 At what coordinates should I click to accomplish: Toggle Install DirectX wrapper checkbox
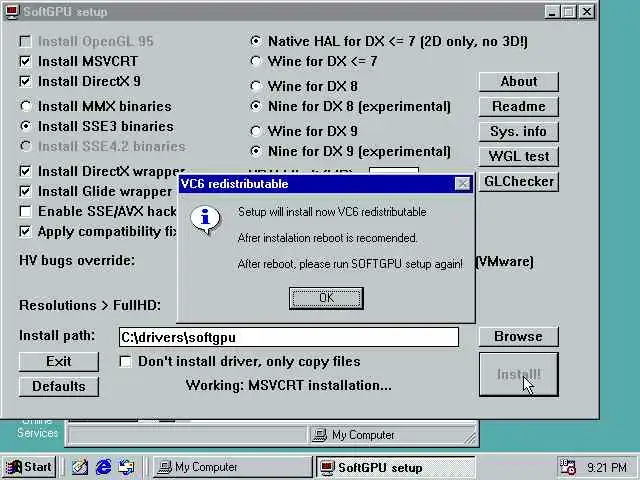click(25, 171)
